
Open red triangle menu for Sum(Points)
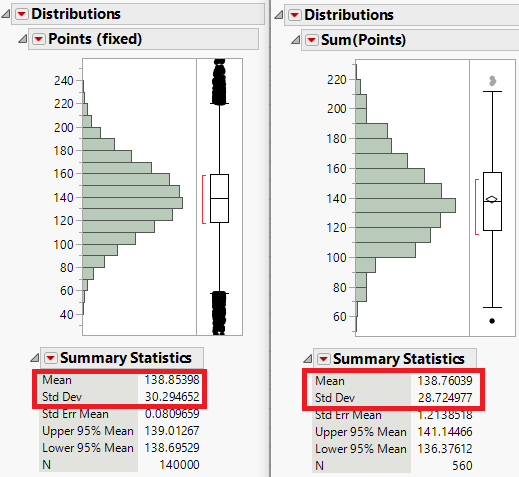[x=312, y=40]
